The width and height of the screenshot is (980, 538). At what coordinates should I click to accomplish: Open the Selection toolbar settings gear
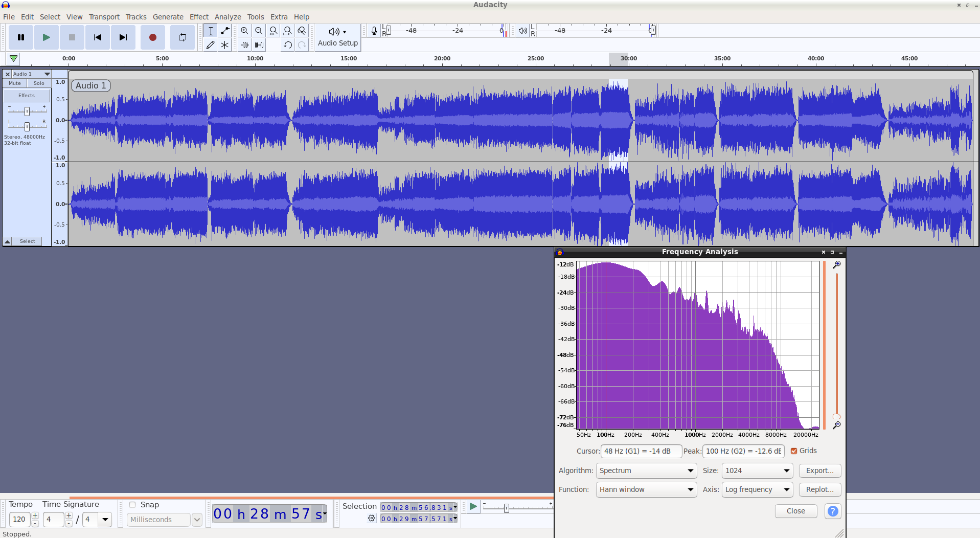[372, 519]
